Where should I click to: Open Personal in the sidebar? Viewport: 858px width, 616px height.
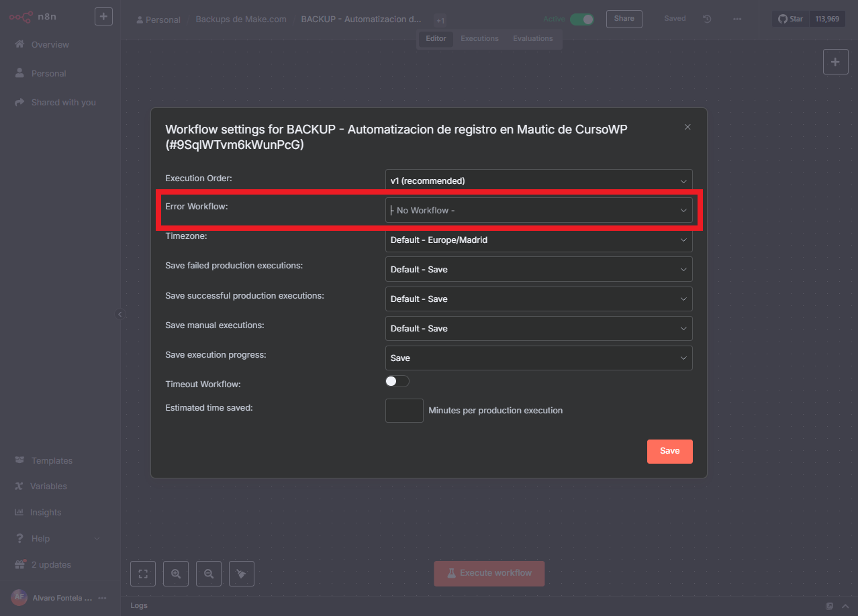click(x=48, y=73)
